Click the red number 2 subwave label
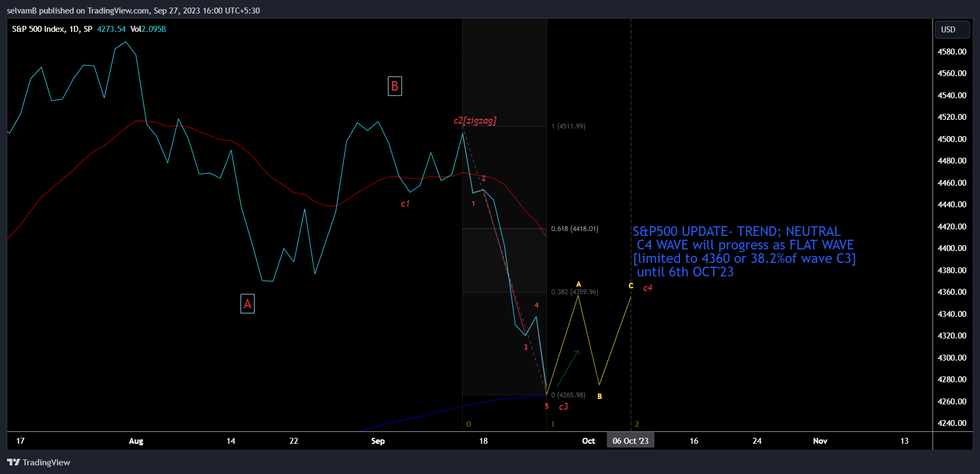 pos(483,178)
